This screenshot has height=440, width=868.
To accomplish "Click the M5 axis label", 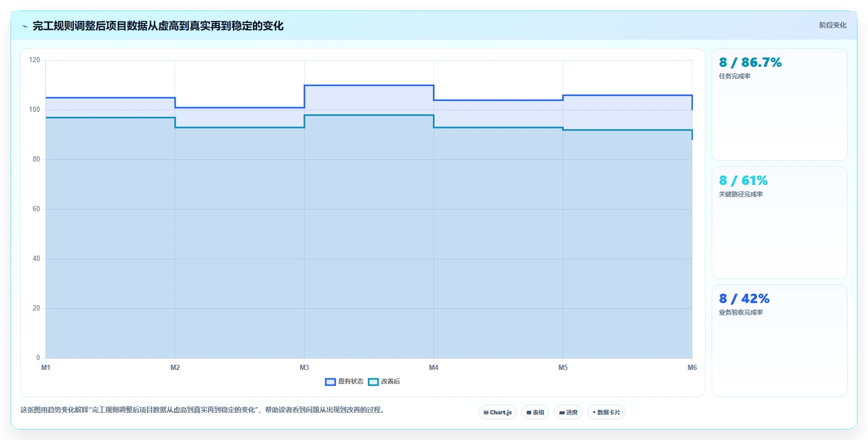I will point(563,368).
